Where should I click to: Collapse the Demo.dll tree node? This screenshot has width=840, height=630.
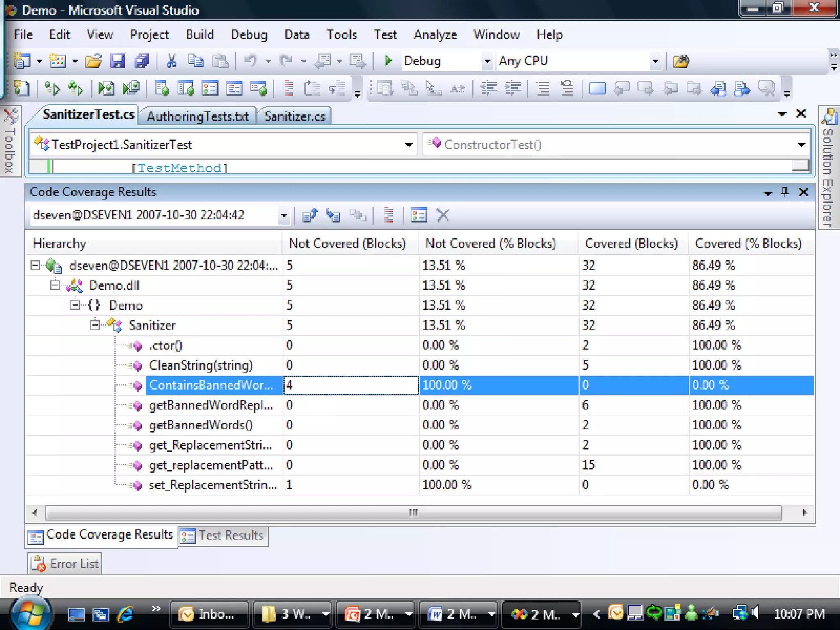55,285
